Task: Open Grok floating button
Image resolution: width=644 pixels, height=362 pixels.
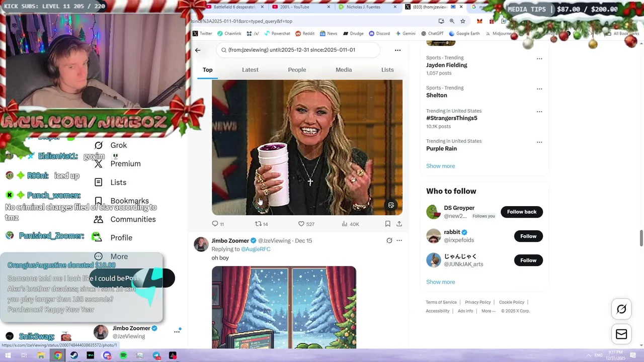Action: (x=621, y=309)
